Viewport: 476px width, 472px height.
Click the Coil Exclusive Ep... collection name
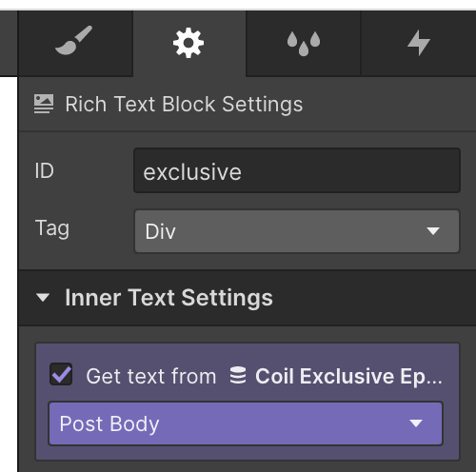(348, 376)
